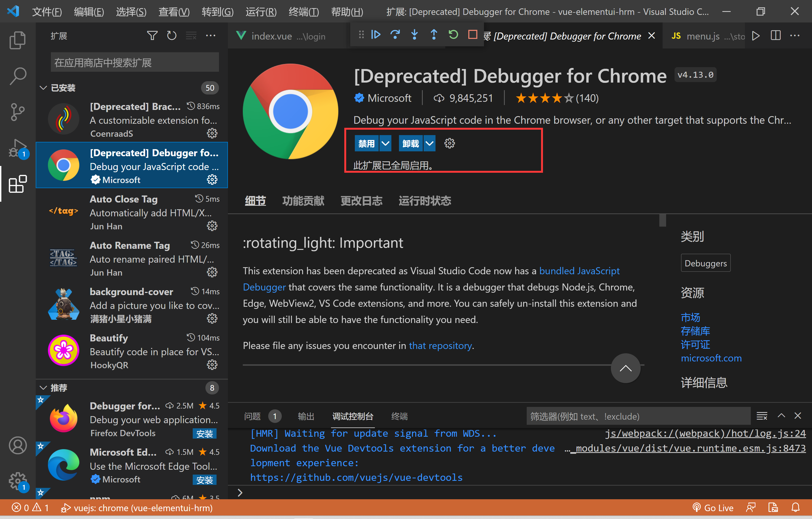Select the 功能贡献 tab
The height and width of the screenshot is (519, 812).
[303, 201]
